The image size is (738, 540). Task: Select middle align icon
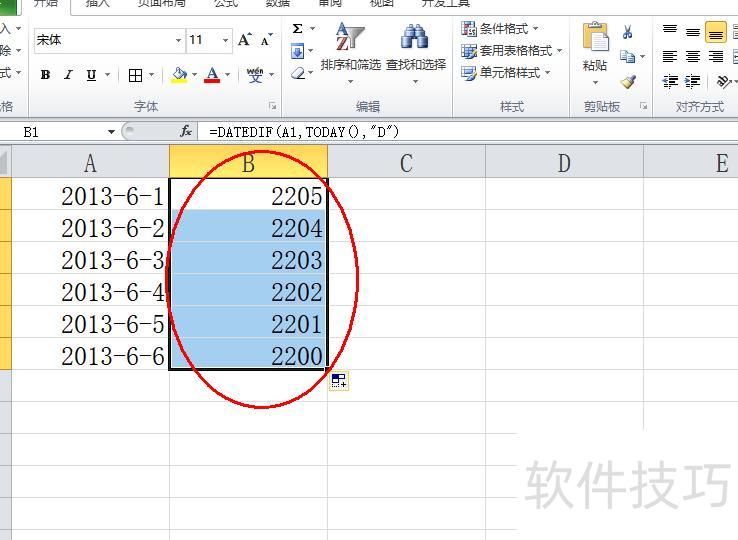tap(693, 32)
